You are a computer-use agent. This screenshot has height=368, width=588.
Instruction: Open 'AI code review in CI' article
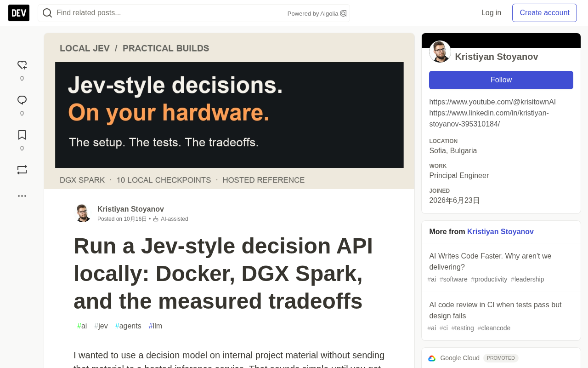[x=495, y=310]
